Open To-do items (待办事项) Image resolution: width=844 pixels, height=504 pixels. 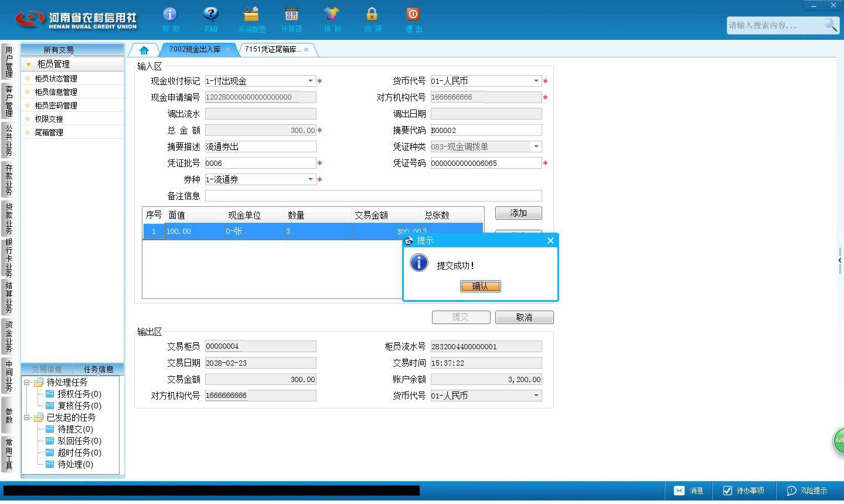[x=743, y=491]
